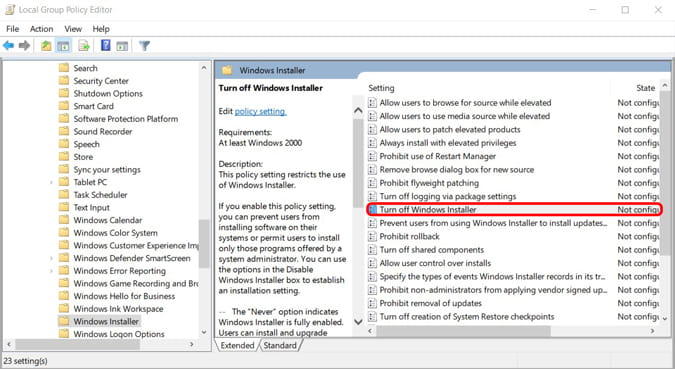
Task: Open the File menu
Action: coord(12,29)
